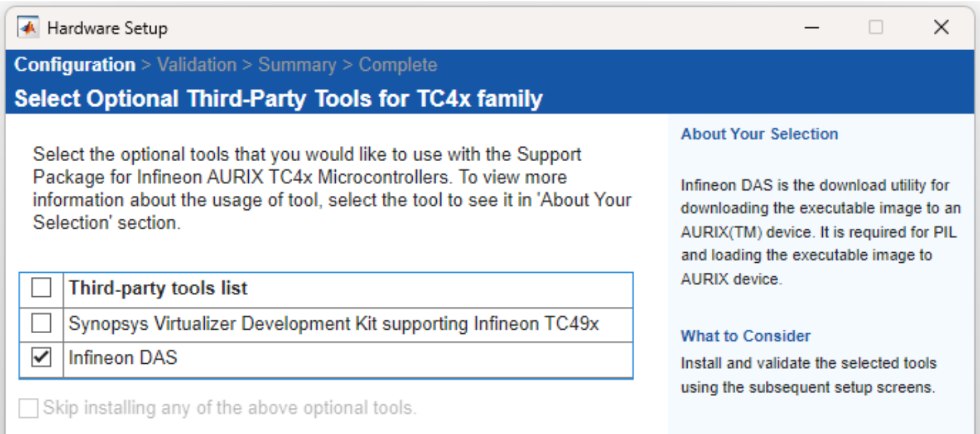Open the Summary step in breadcrumb
This screenshot has width=980, height=434.
(x=297, y=65)
